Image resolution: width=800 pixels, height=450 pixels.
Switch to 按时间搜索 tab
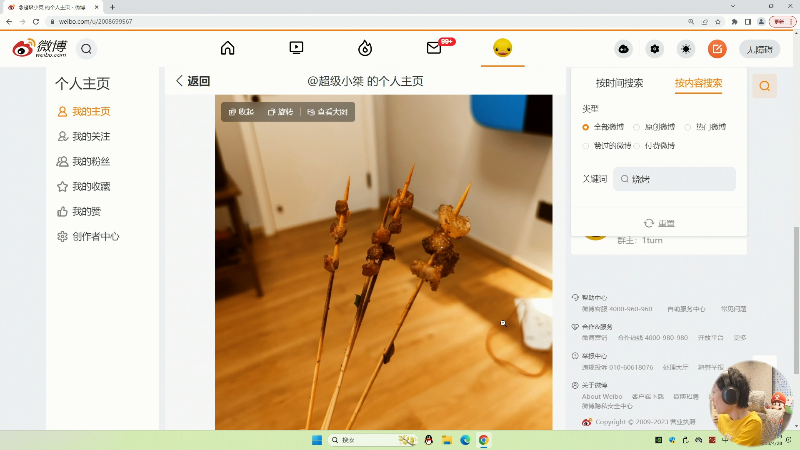point(619,83)
